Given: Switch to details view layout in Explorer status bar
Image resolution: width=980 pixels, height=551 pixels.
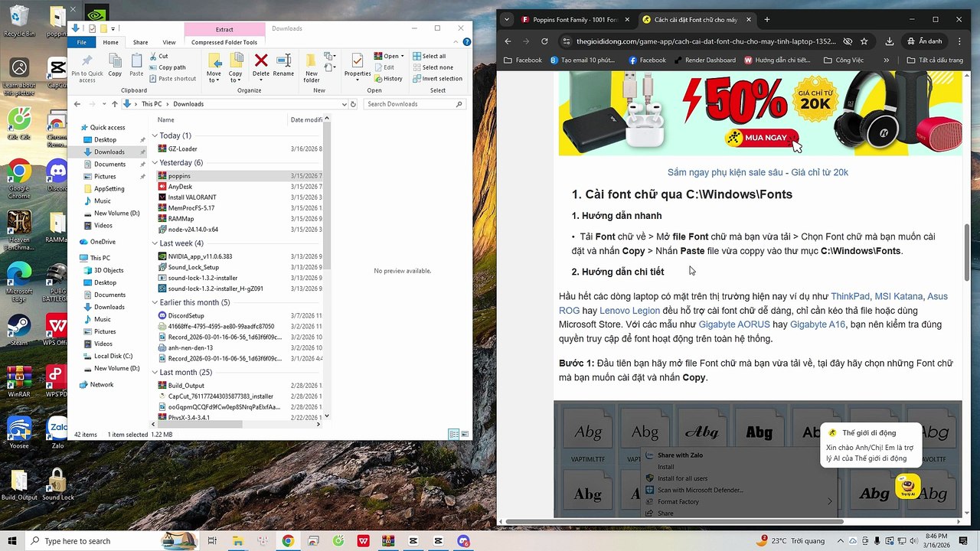Looking at the screenshot, I should [454, 435].
